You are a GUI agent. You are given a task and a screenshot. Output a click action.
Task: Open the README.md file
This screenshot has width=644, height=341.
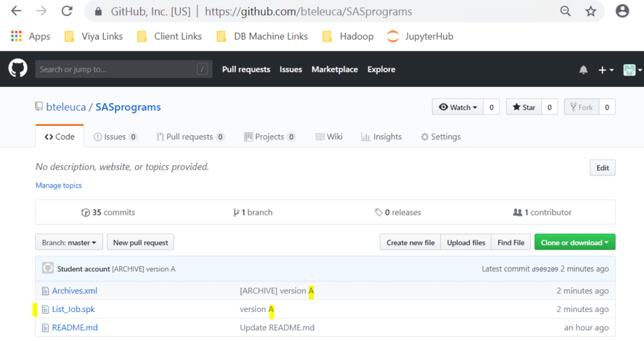click(75, 328)
